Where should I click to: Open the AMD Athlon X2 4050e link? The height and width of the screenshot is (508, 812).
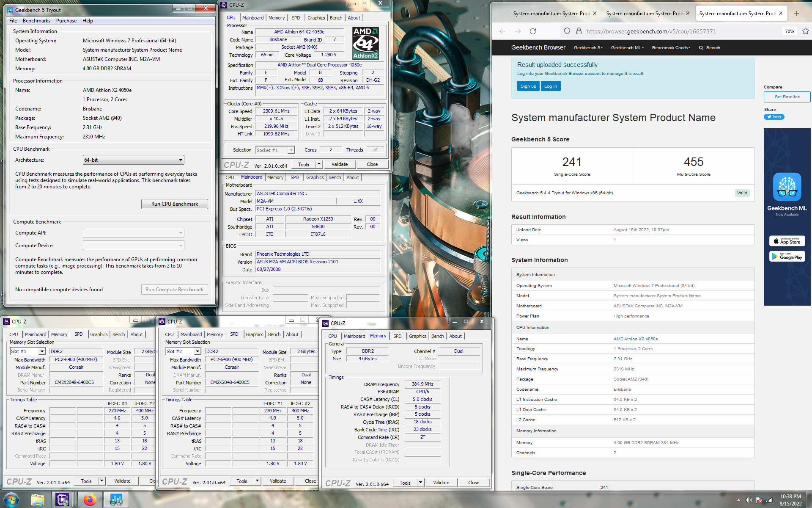click(636, 339)
